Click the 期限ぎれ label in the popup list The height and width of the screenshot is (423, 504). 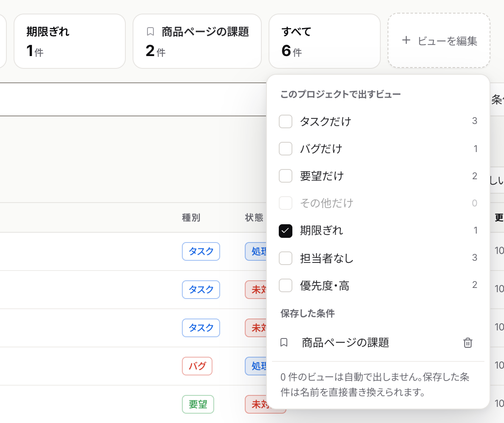(x=321, y=231)
